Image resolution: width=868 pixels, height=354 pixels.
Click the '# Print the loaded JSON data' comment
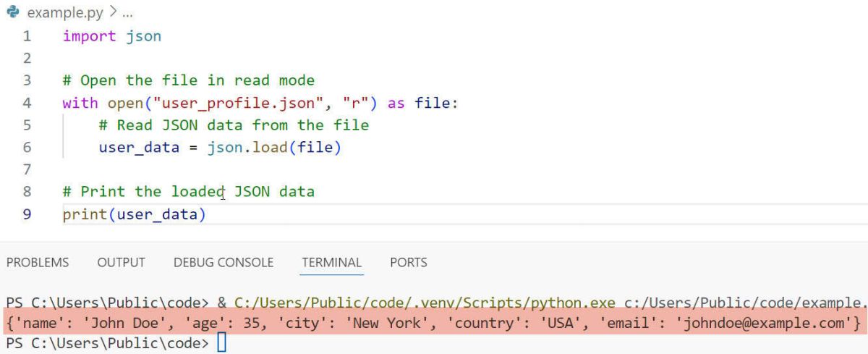[189, 192]
